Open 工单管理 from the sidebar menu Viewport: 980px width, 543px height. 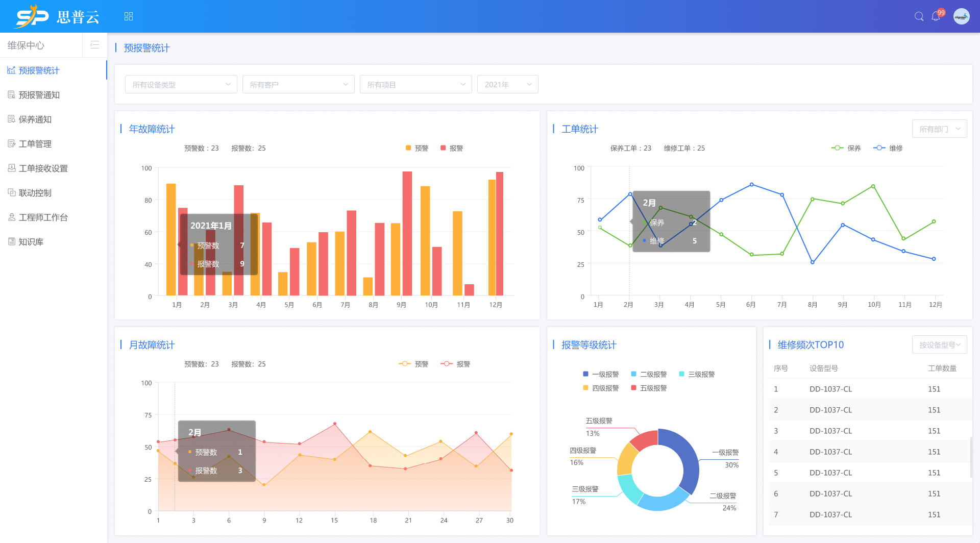(35, 144)
